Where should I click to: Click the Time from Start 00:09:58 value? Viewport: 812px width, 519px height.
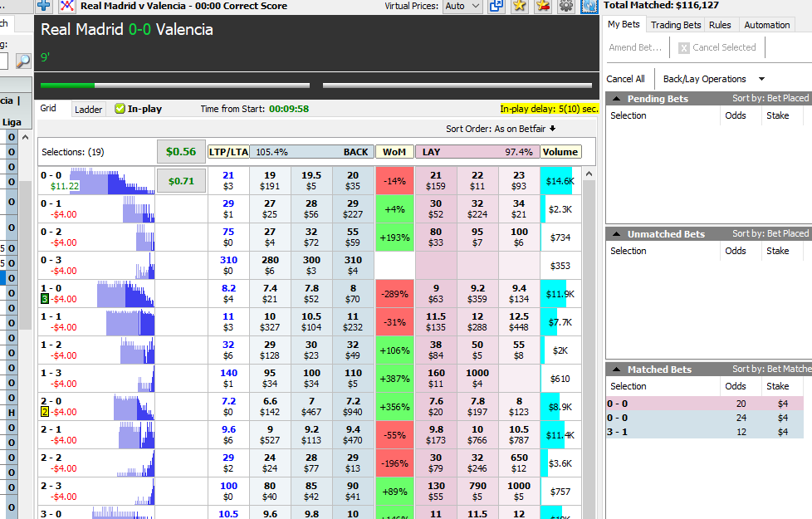pos(289,109)
